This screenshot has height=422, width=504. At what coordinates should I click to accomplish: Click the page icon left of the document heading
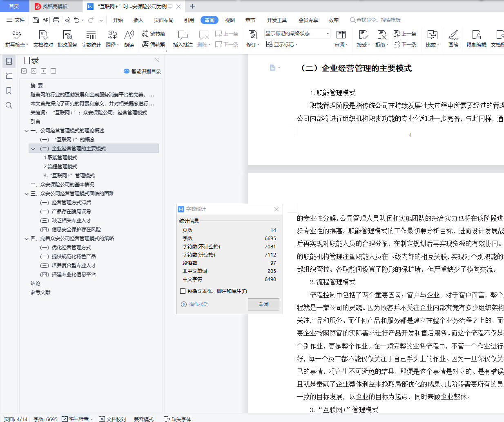pos(273,68)
